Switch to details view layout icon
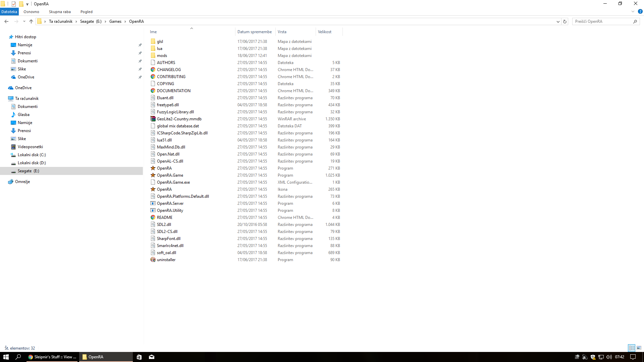 632,348
